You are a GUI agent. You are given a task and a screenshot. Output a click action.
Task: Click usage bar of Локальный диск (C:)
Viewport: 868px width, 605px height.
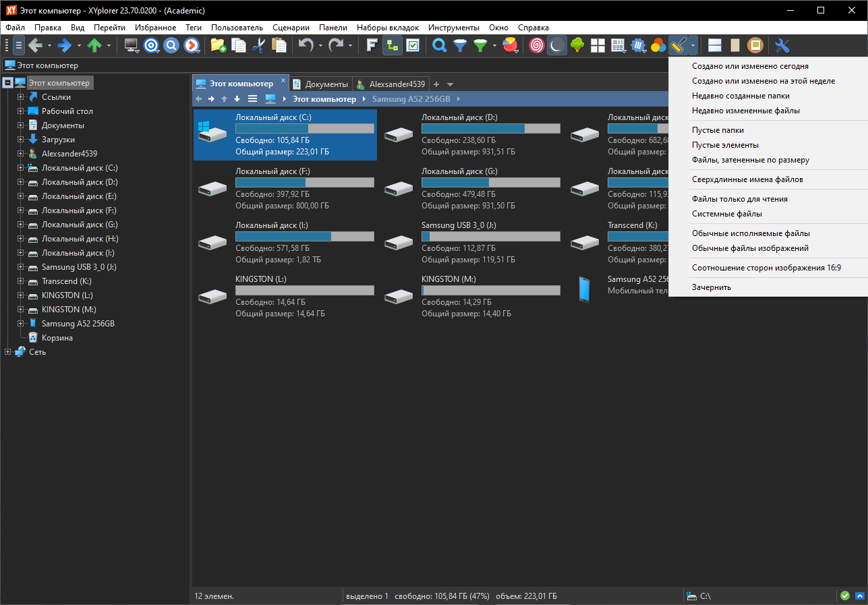(305, 129)
